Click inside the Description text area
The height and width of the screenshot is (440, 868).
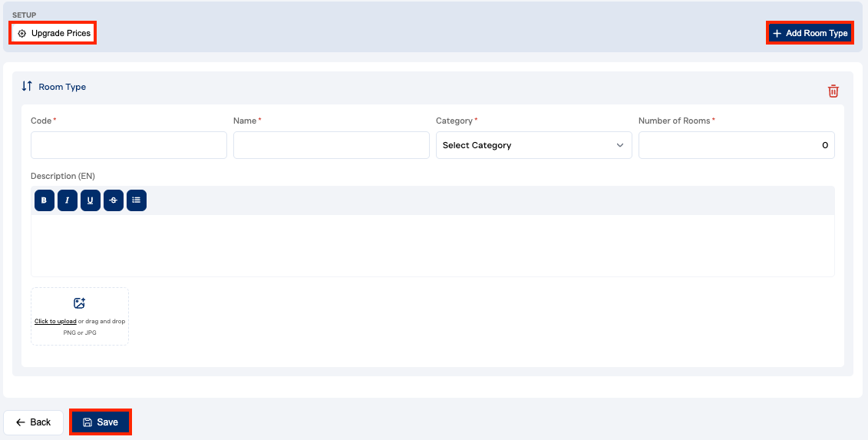click(432, 245)
